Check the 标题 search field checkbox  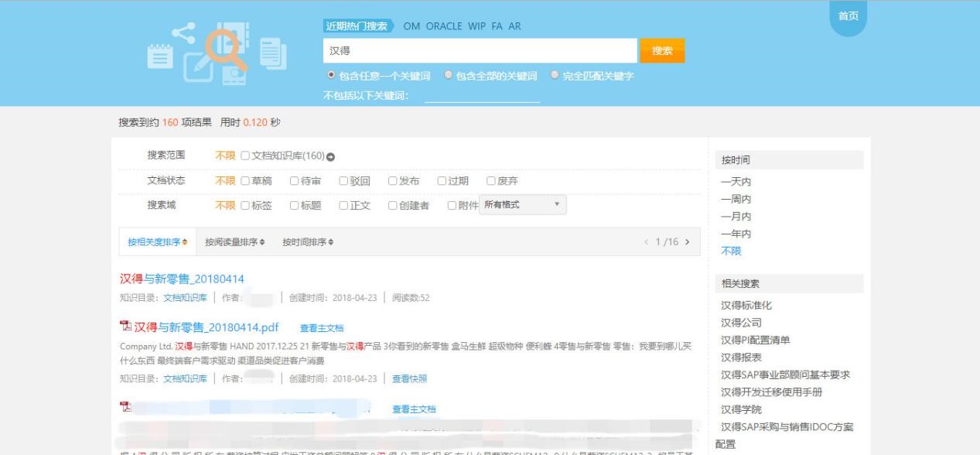point(295,205)
